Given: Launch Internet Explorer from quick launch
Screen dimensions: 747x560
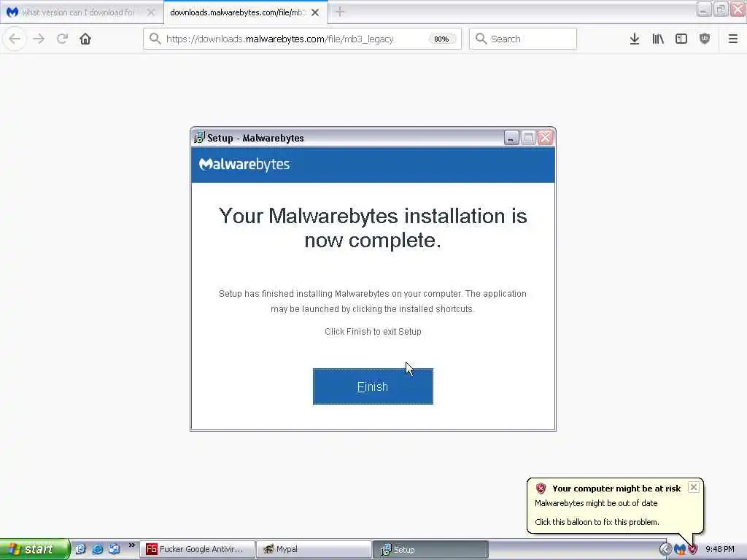Looking at the screenshot, I should tap(98, 549).
